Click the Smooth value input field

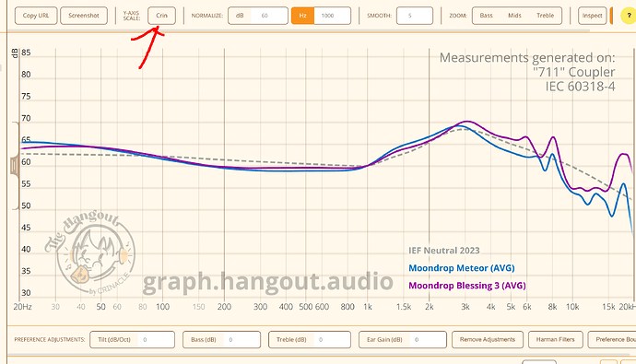415,16
